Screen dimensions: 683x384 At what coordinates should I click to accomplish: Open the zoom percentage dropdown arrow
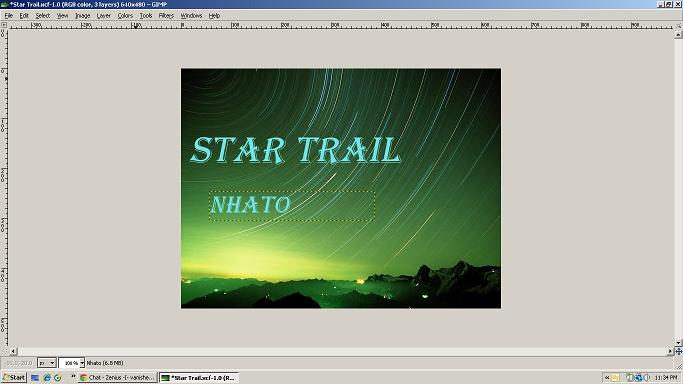pos(82,363)
